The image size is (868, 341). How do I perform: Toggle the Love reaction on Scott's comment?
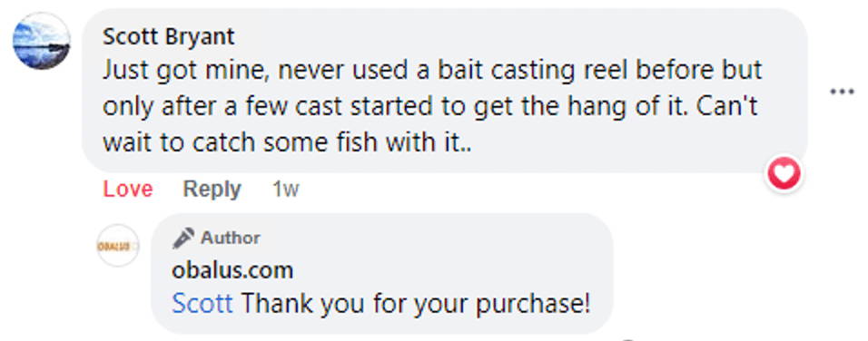[x=128, y=190]
